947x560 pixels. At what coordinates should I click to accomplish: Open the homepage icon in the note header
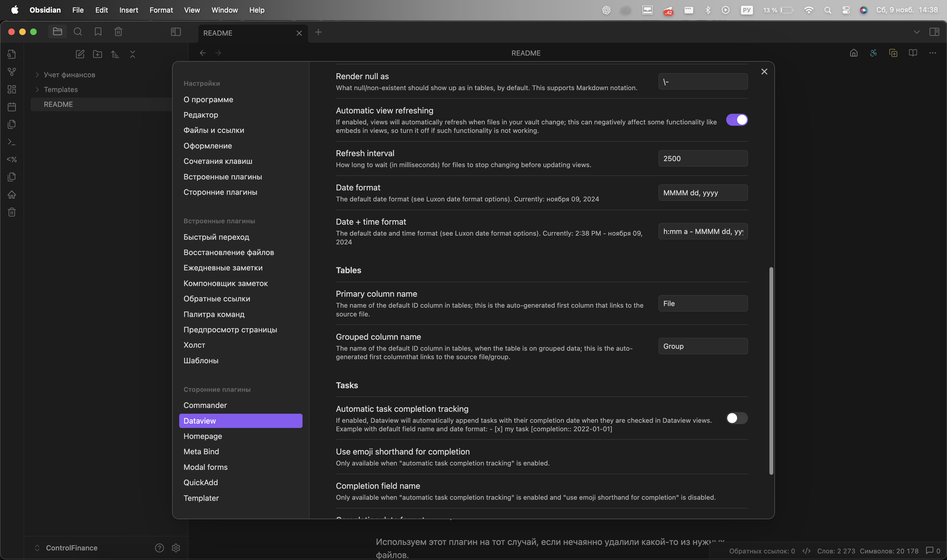pyautogui.click(x=854, y=53)
